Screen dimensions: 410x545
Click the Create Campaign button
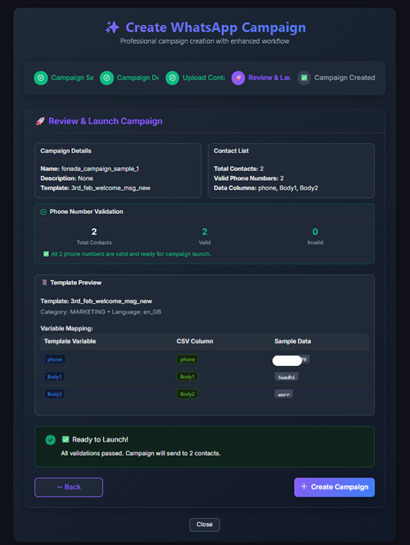pyautogui.click(x=334, y=487)
